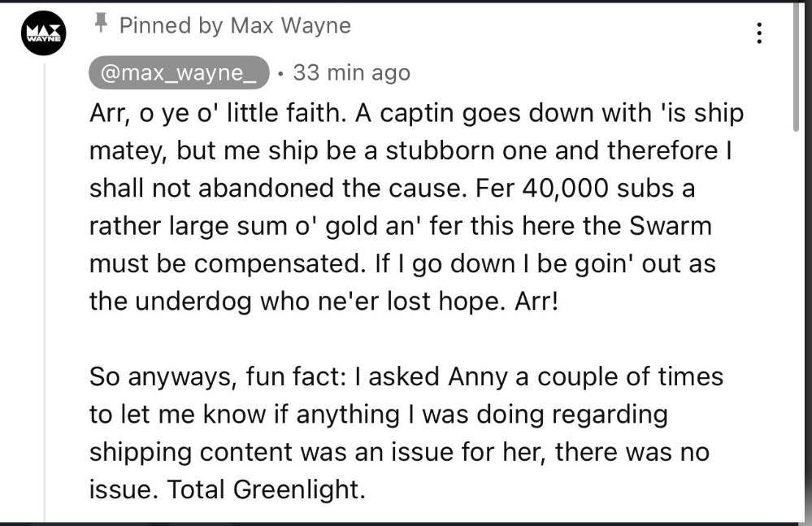
Task: Click the @max_wayne_ username badge
Action: point(178,73)
